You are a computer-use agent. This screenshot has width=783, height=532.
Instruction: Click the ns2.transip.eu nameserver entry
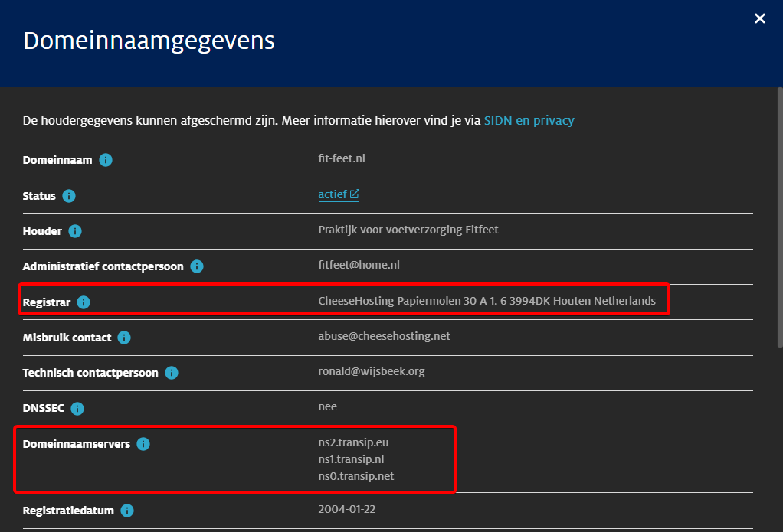pyautogui.click(x=359, y=442)
